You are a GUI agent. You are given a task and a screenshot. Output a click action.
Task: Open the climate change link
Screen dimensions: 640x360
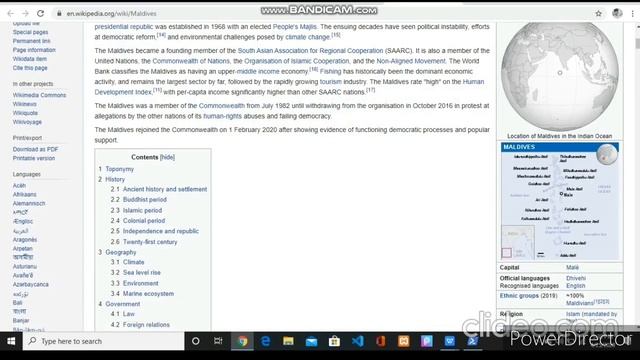point(307,37)
